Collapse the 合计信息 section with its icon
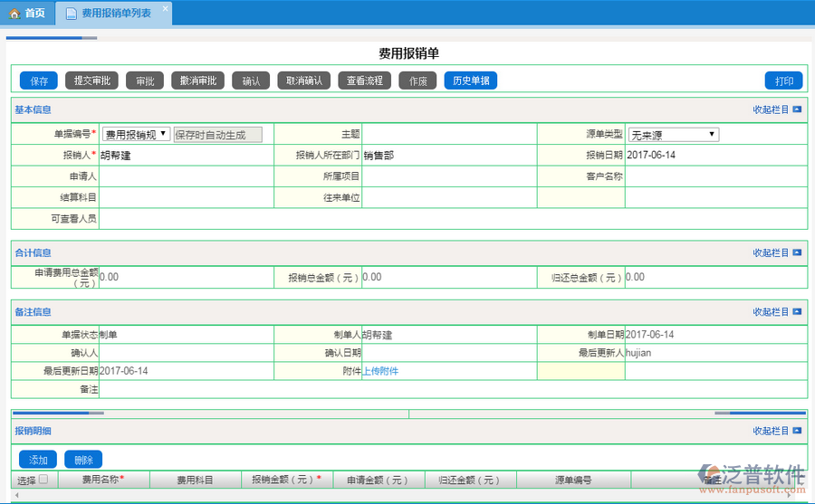The height and width of the screenshot is (504, 815). coord(797,253)
